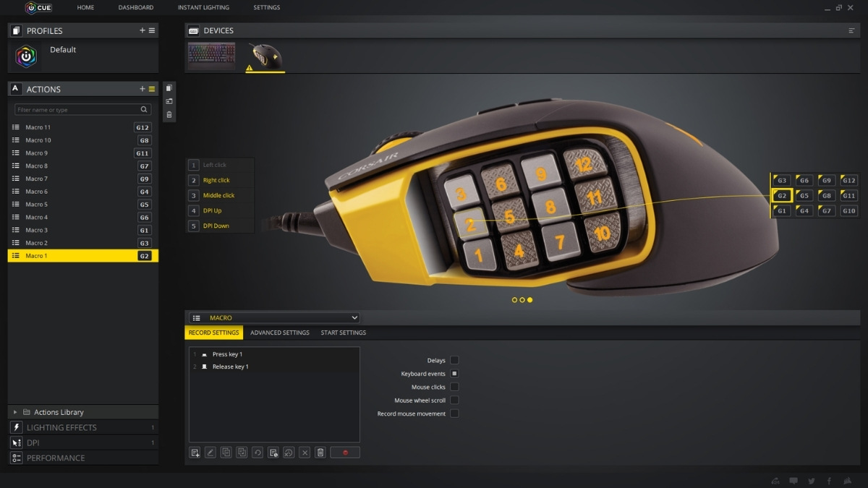Open the INSTANT LIGHTING menu
The image size is (868, 488).
coord(203,7)
